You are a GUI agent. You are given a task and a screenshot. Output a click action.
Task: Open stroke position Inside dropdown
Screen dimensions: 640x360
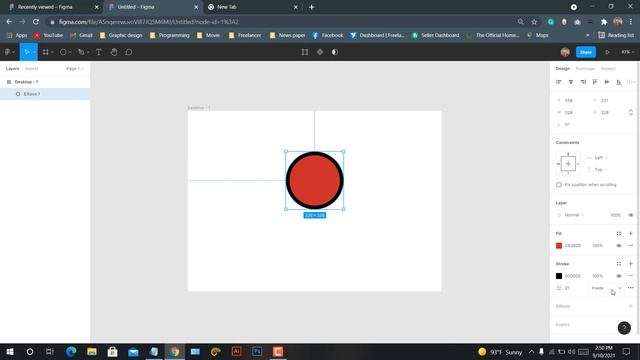(606, 288)
